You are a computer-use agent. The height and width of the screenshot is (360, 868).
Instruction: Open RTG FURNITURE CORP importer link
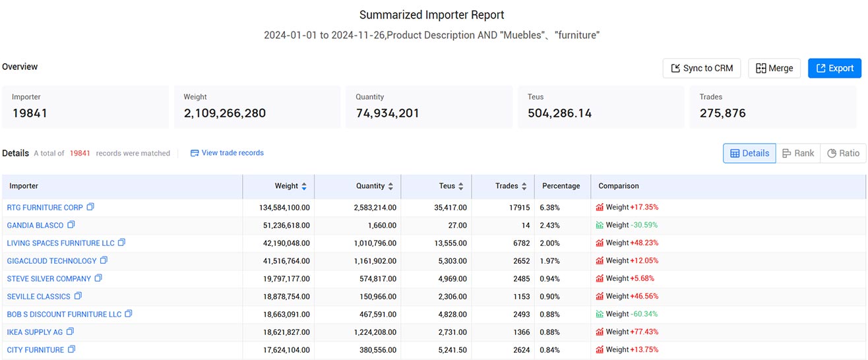click(45, 207)
